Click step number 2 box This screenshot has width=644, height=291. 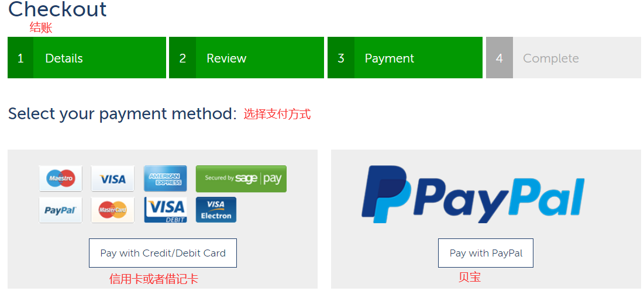tap(182, 57)
